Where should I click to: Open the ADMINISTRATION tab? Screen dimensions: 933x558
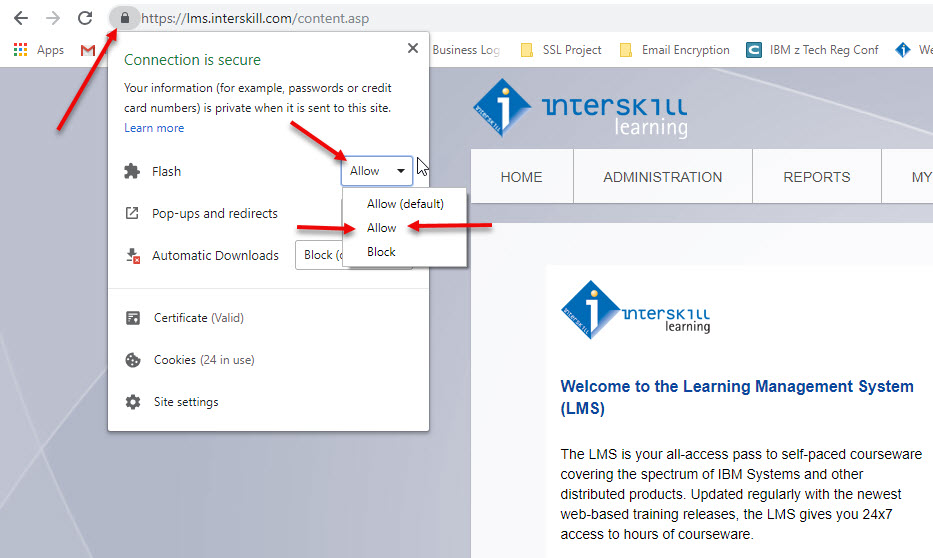[663, 177]
